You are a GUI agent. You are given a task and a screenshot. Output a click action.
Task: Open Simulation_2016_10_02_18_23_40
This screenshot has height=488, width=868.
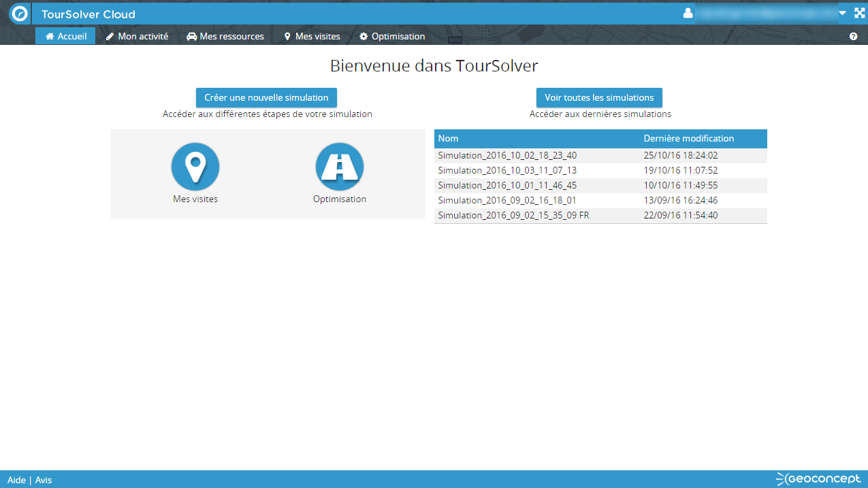click(507, 155)
